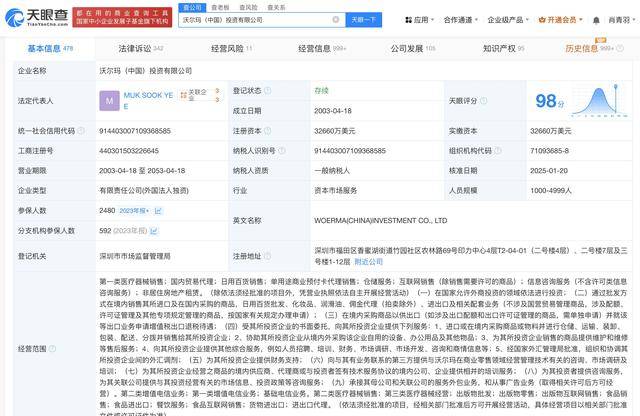Show help icon beside 统一社会信用代码
This screenshot has width=640, height=416.
tap(81, 131)
